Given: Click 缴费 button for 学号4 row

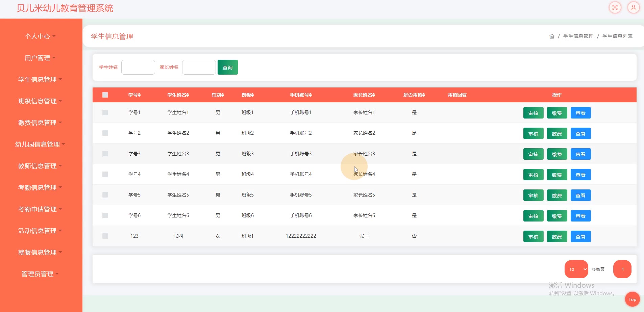Looking at the screenshot, I should coord(557,175).
